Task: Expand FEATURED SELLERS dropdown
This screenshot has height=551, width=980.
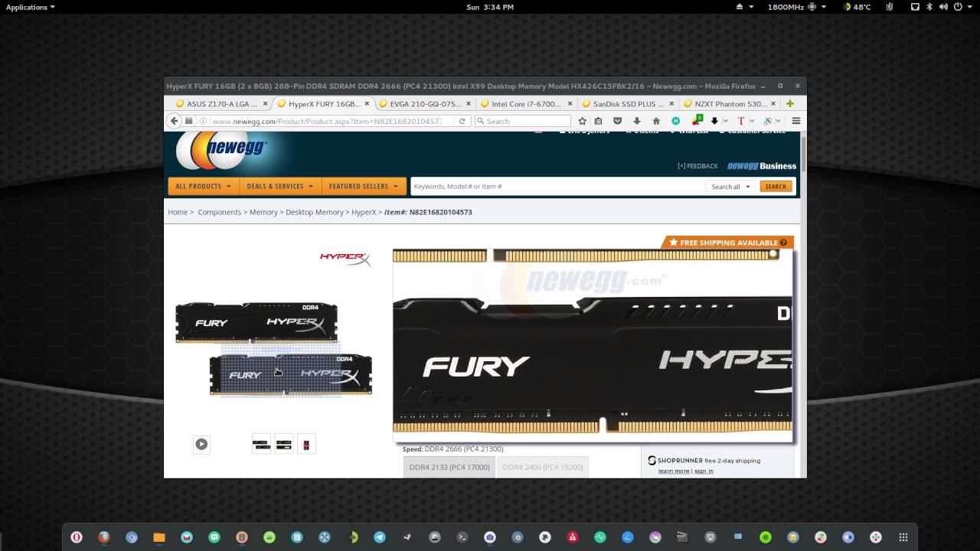Action: [x=364, y=186]
